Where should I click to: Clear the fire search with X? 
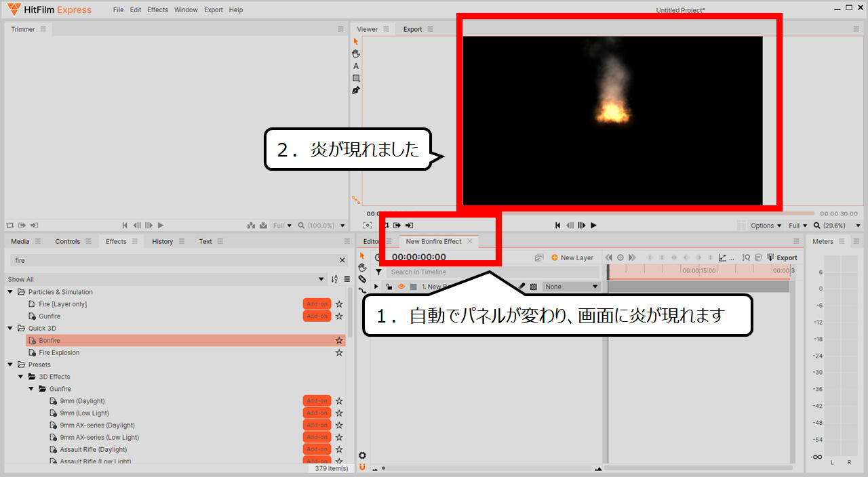point(342,260)
